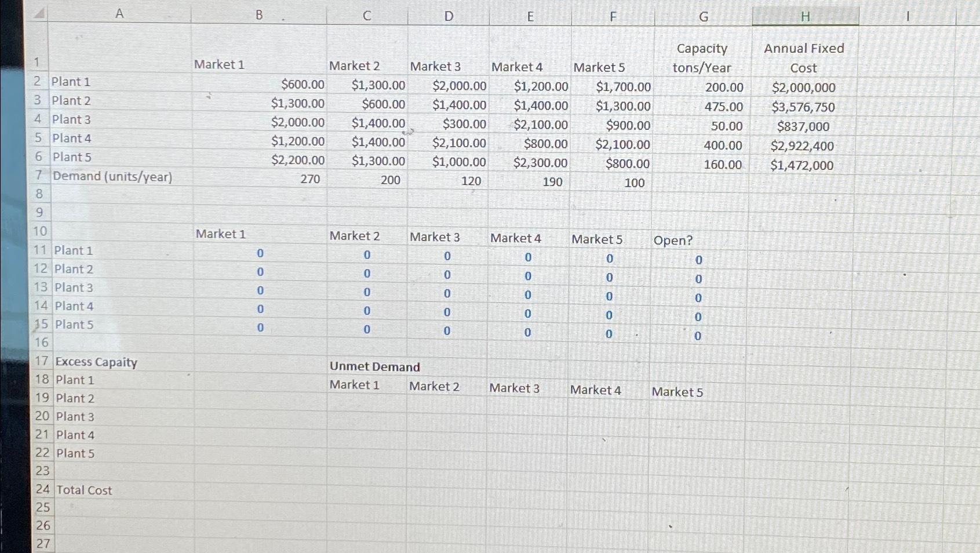The image size is (980, 553).
Task: Select row 24 header
Action: (42, 489)
